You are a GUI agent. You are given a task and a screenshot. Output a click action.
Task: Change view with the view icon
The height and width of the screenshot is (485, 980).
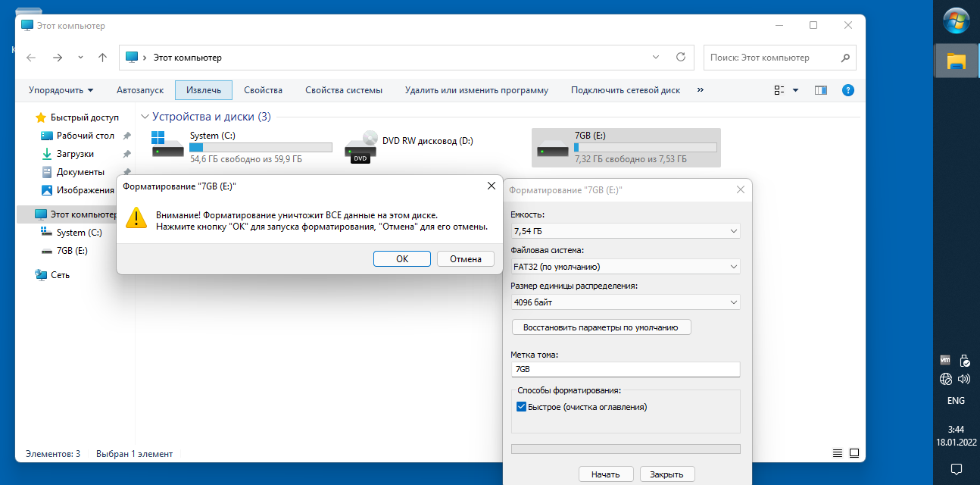(x=779, y=90)
